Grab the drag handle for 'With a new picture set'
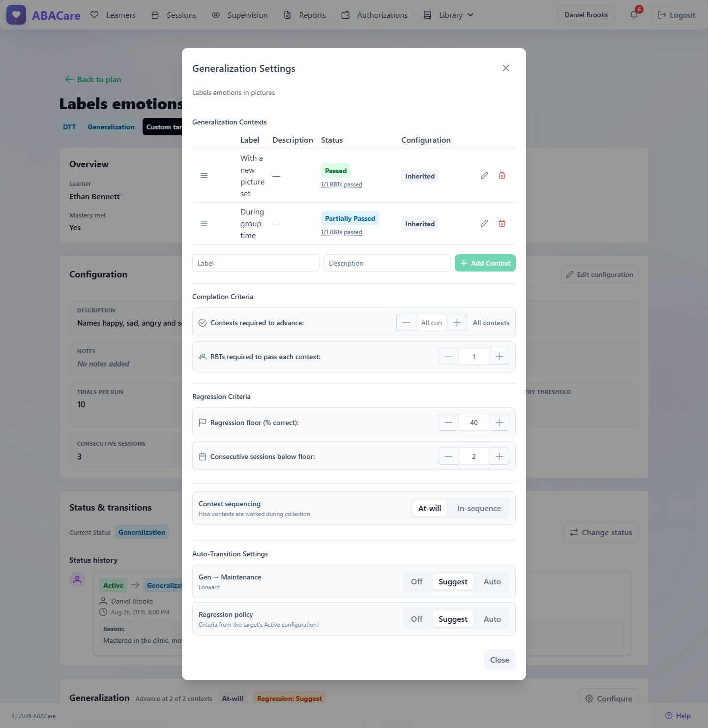 [204, 176]
